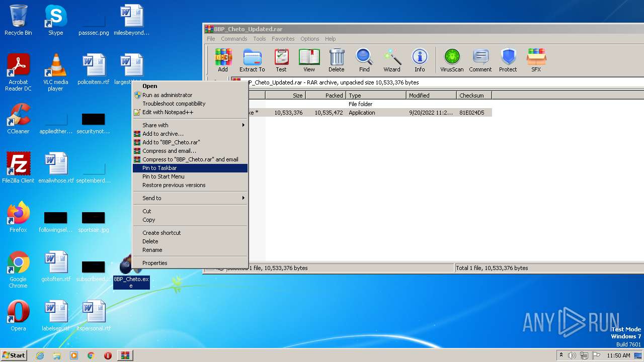644x362 pixels.
Task: Click the Info toolbar icon
Action: click(420, 60)
